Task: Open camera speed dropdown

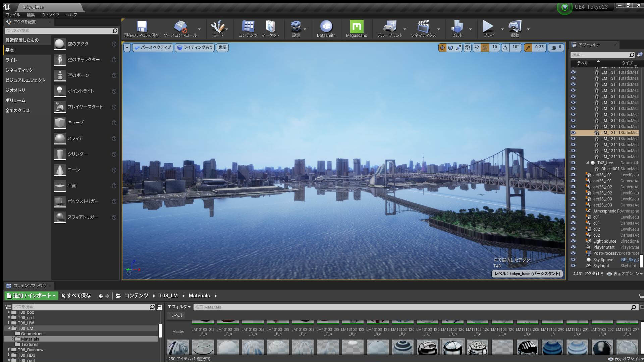Action: [x=556, y=48]
